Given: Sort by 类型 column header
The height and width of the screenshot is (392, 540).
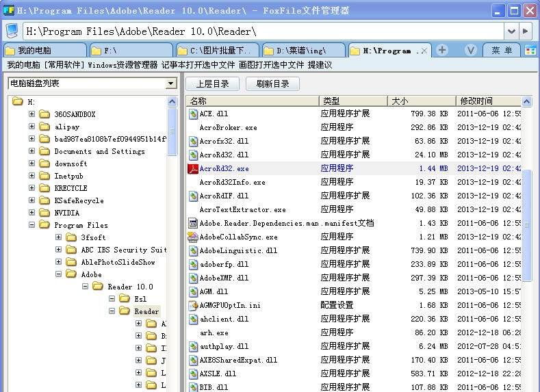Looking at the screenshot, I should 353,101.
